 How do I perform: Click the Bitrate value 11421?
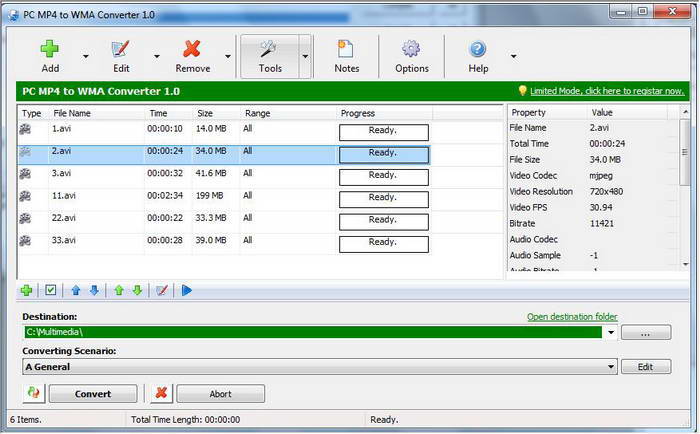click(601, 223)
